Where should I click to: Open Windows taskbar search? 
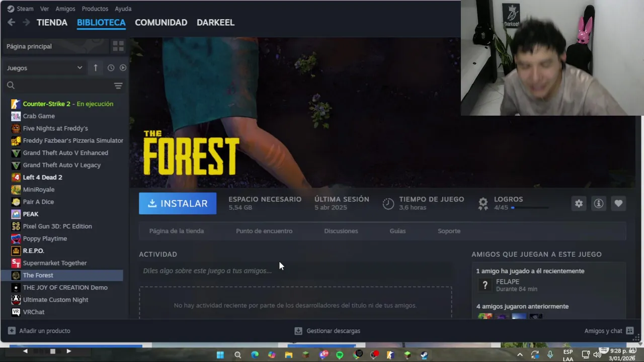coord(237,355)
